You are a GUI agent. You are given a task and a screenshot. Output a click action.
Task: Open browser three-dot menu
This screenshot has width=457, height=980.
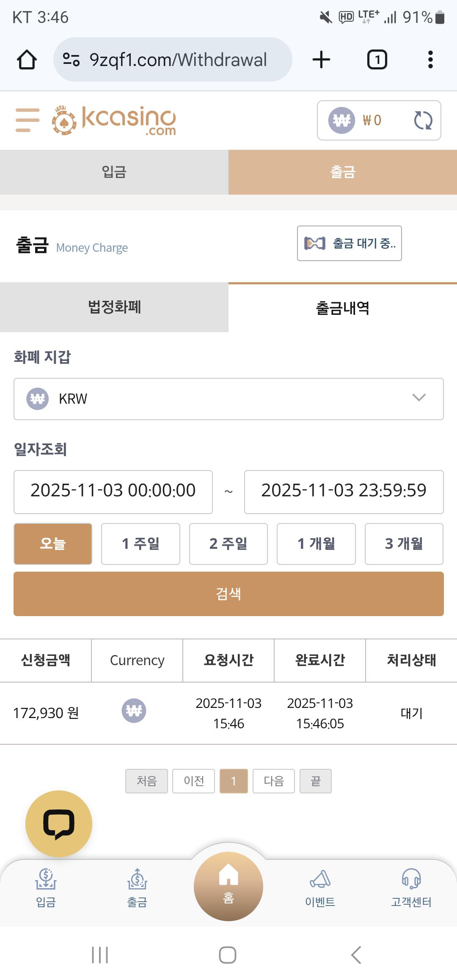pyautogui.click(x=430, y=60)
